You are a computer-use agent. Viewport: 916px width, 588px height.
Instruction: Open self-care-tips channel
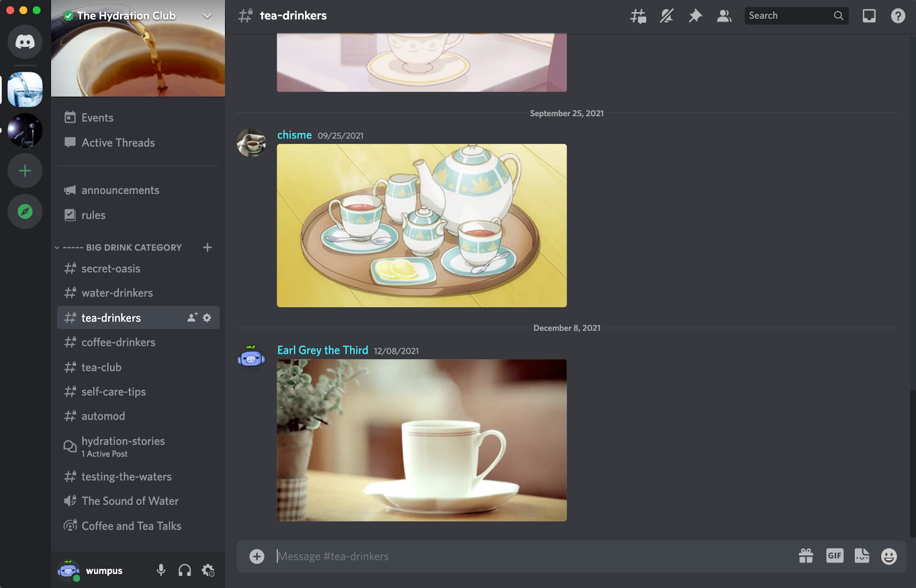(x=138, y=392)
